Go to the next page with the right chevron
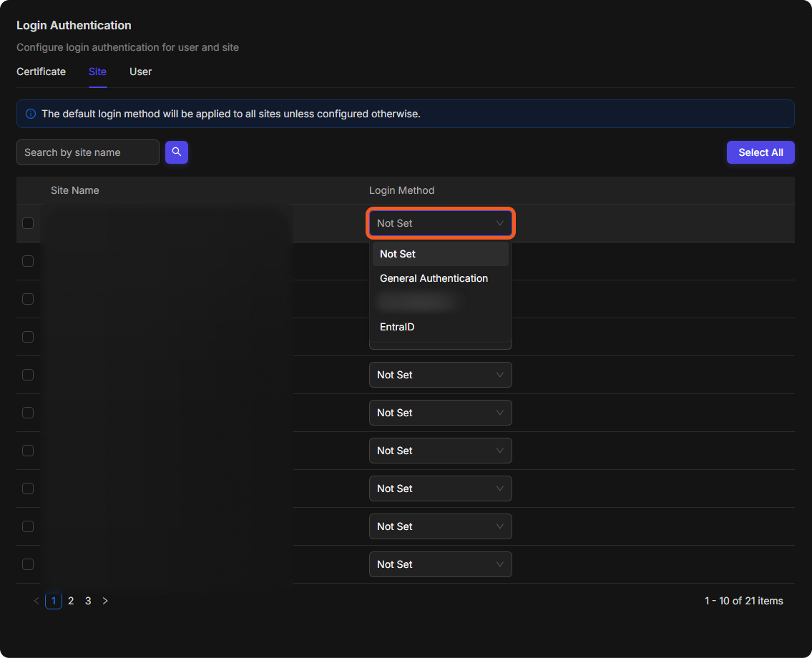Screen dimensions: 812x658 (105, 601)
